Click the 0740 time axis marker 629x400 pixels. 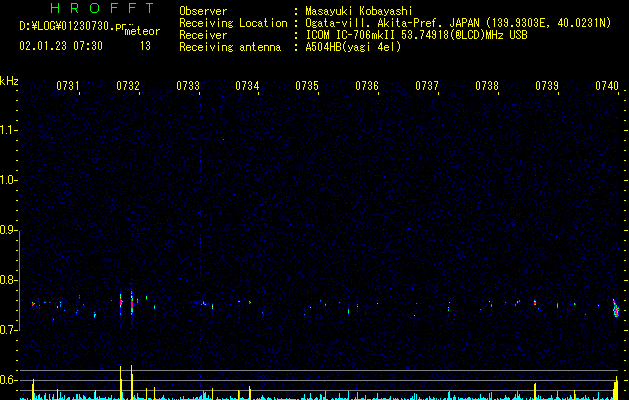coord(607,86)
